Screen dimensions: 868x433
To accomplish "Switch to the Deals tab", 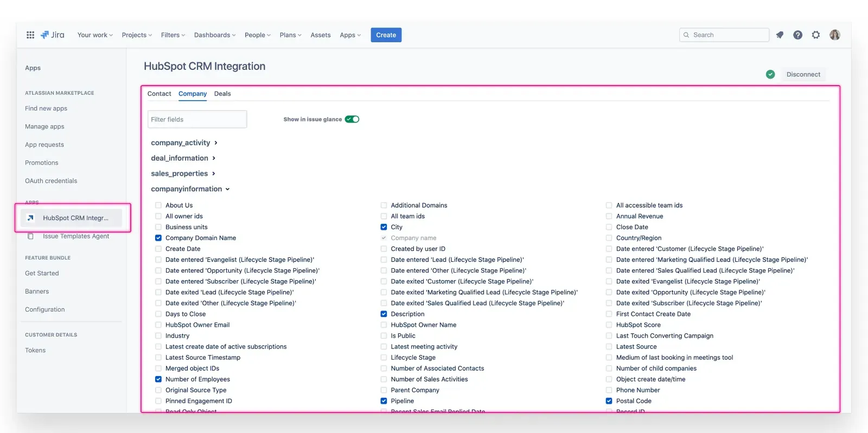I will click(222, 94).
